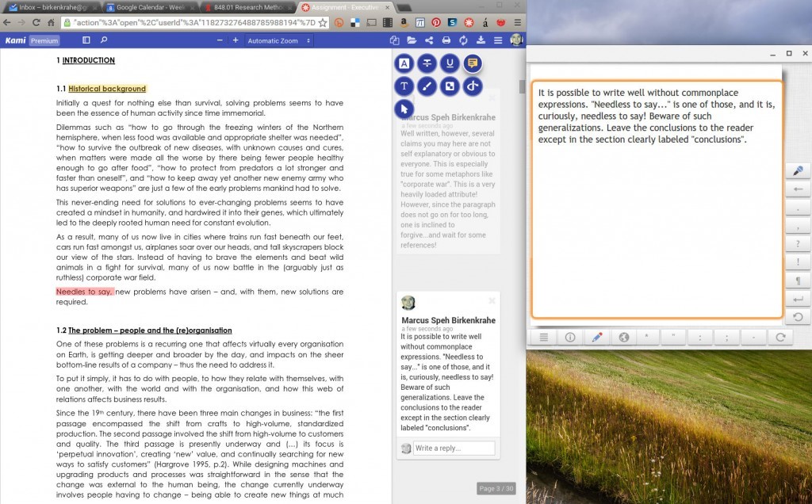Click the undo arrow in the dictation side panel

[798, 315]
